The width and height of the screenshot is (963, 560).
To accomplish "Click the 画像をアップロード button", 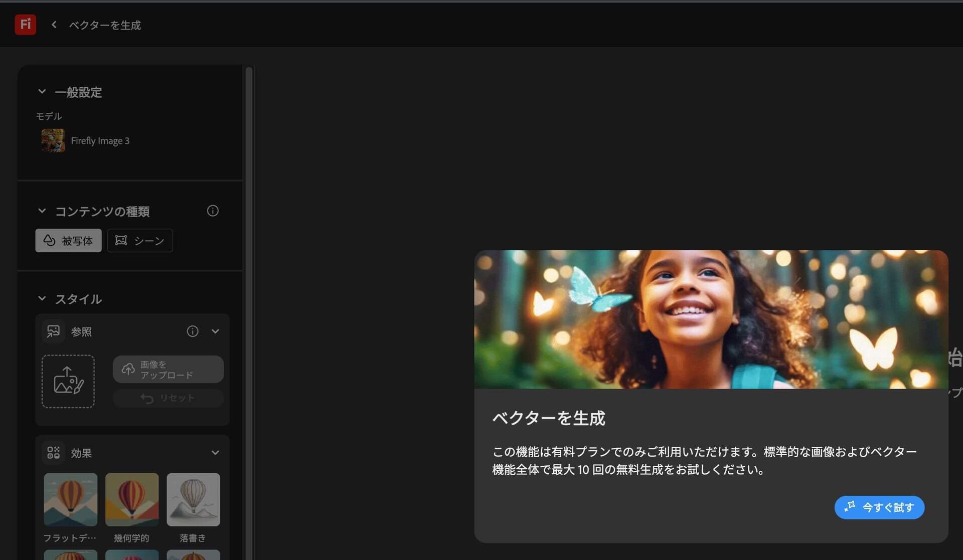I will click(169, 369).
